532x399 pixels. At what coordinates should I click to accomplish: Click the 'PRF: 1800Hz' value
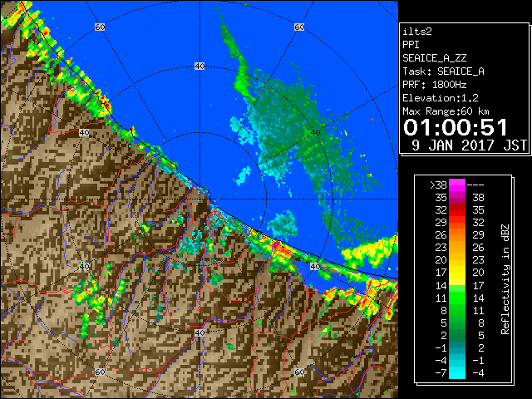[x=434, y=85]
